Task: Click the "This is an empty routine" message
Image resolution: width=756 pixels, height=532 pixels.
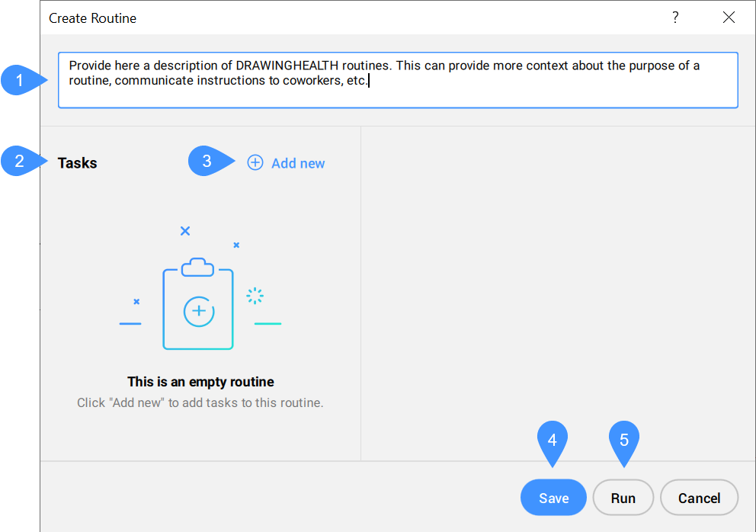Action: pyautogui.click(x=200, y=382)
